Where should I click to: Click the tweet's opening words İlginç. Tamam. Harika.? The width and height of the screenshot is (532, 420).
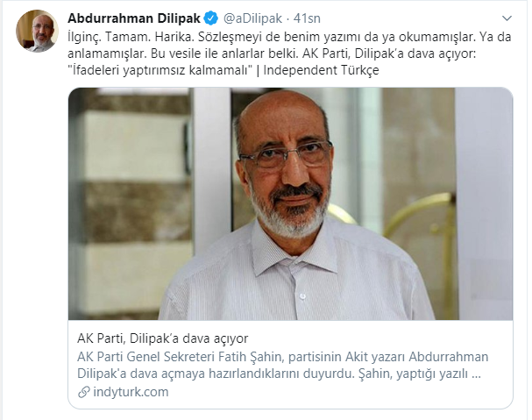pos(129,37)
